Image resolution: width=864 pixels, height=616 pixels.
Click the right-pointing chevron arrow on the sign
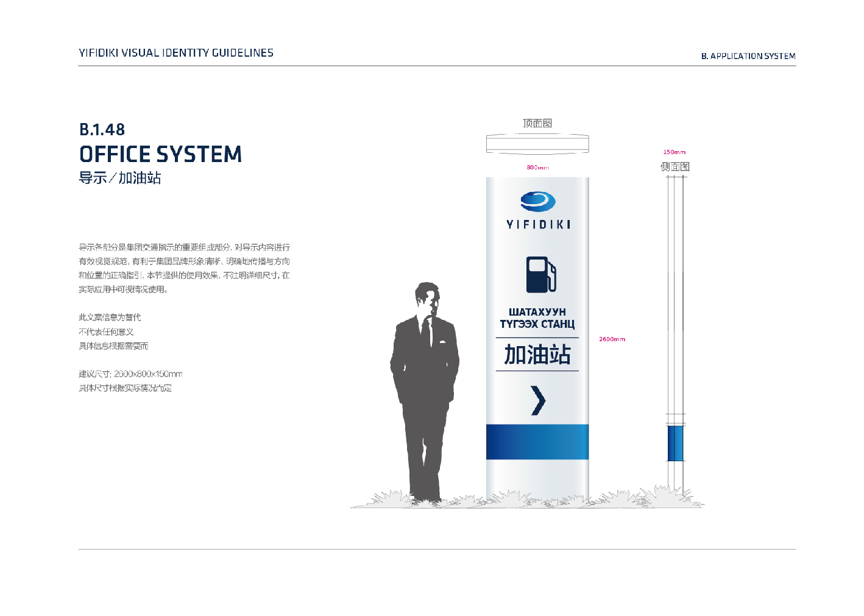point(537,400)
